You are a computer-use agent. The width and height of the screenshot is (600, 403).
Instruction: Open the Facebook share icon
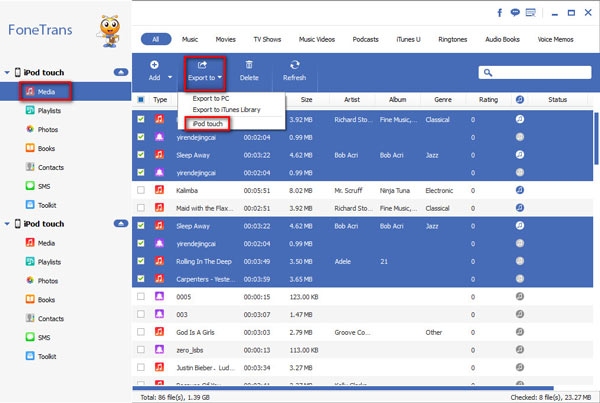[499, 13]
